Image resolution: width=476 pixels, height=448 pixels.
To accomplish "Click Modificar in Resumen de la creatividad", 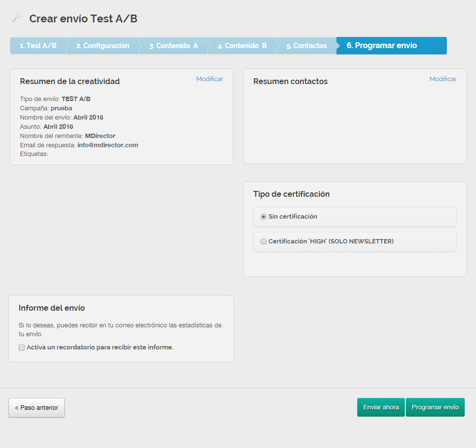I will [210, 79].
